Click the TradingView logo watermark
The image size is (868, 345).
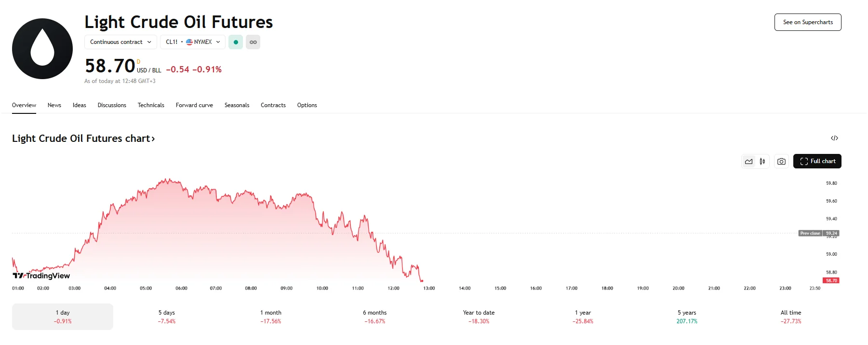pyautogui.click(x=41, y=276)
